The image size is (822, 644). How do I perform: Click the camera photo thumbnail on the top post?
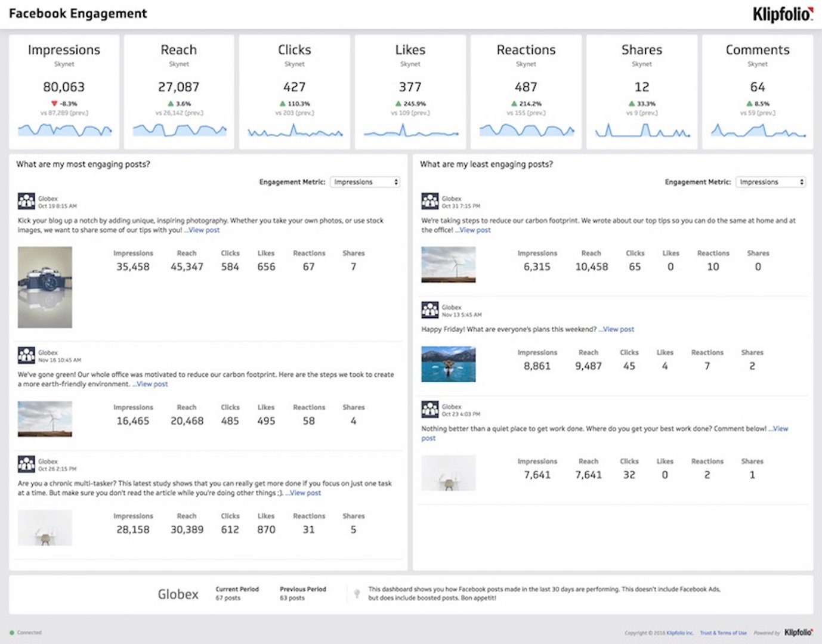45,286
